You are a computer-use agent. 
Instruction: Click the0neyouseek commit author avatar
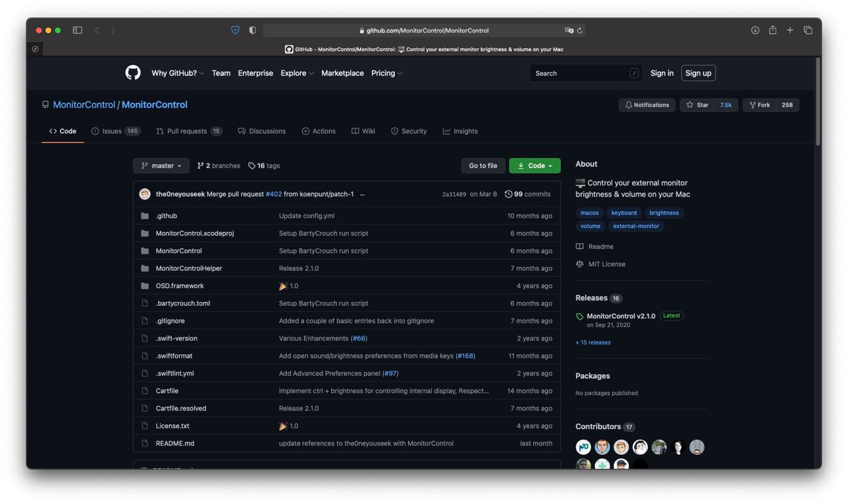(144, 194)
